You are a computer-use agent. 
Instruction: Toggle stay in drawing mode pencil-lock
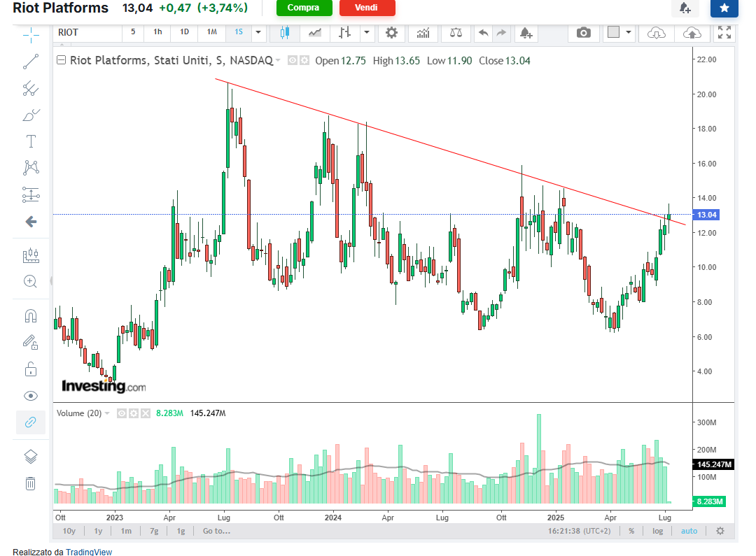tap(30, 343)
